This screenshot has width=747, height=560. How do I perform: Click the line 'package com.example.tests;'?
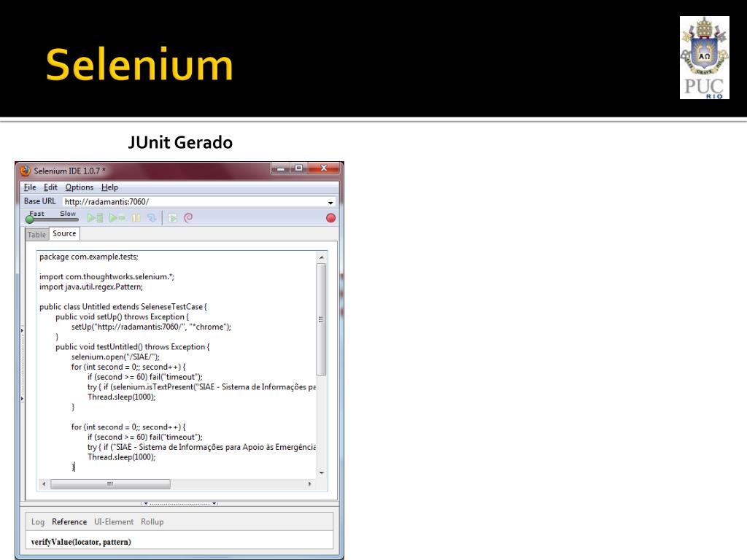click(88, 257)
